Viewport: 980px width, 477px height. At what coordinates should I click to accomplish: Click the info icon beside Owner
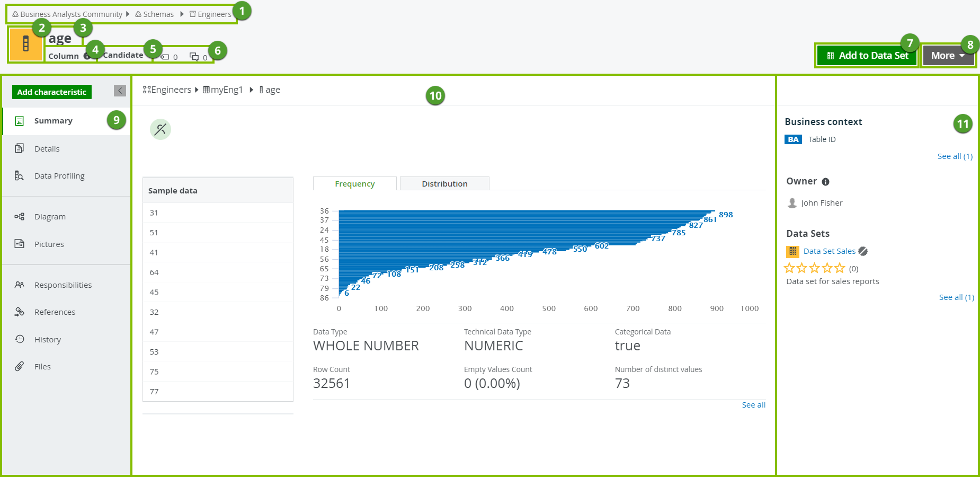click(825, 182)
